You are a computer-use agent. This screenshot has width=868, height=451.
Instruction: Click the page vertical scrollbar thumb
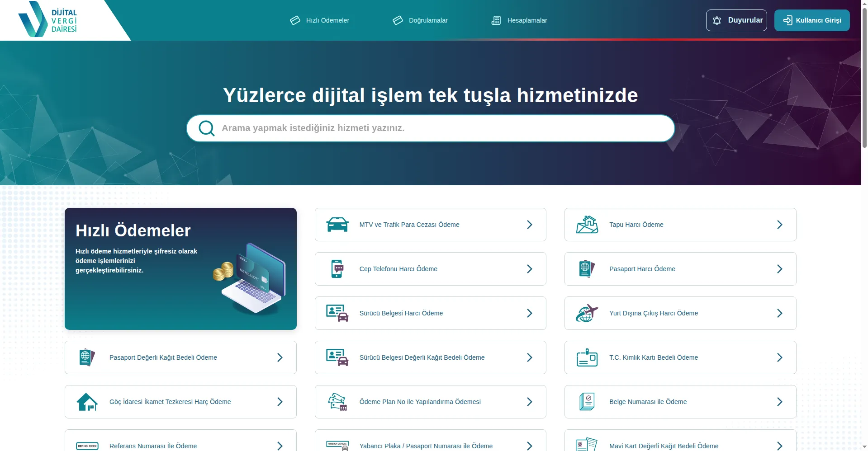click(x=864, y=77)
